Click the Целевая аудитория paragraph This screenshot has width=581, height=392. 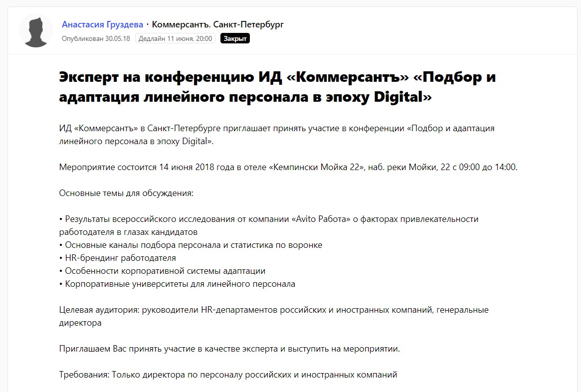(x=273, y=316)
